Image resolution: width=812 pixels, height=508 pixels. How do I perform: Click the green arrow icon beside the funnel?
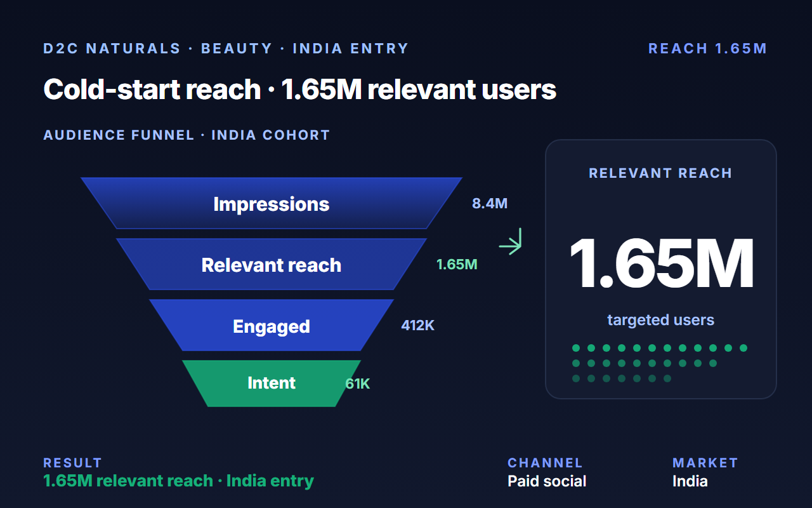[511, 242]
